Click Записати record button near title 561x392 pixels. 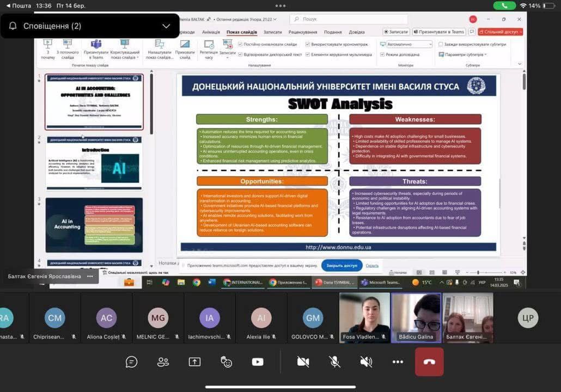396,32
